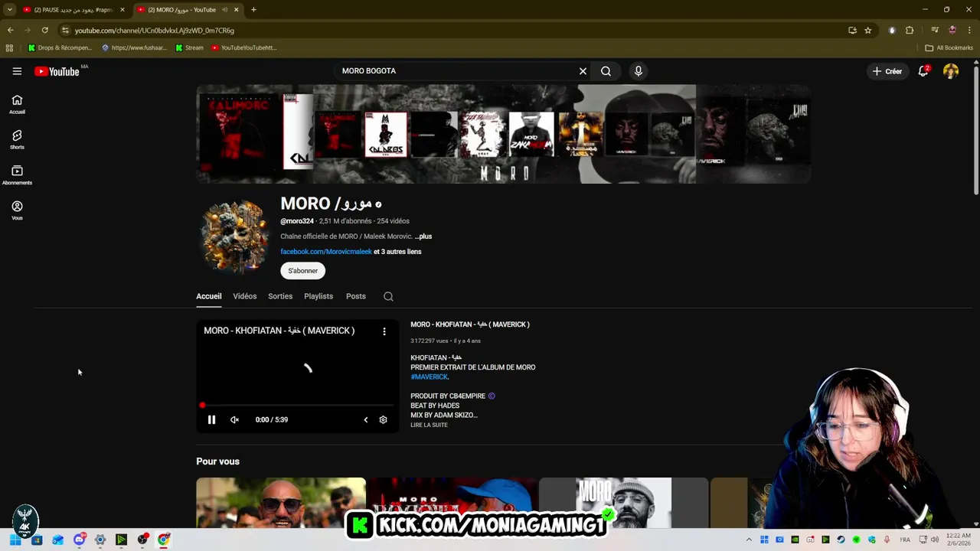Image resolution: width=980 pixels, height=551 pixels.
Task: Open the MORO channel profile picture
Action: pyautogui.click(x=235, y=236)
